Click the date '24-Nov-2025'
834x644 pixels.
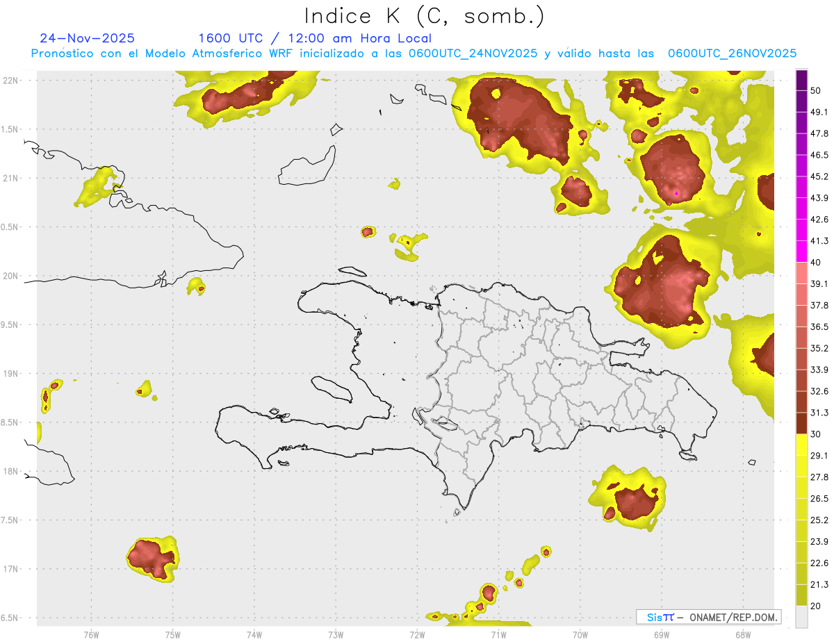pyautogui.click(x=88, y=38)
